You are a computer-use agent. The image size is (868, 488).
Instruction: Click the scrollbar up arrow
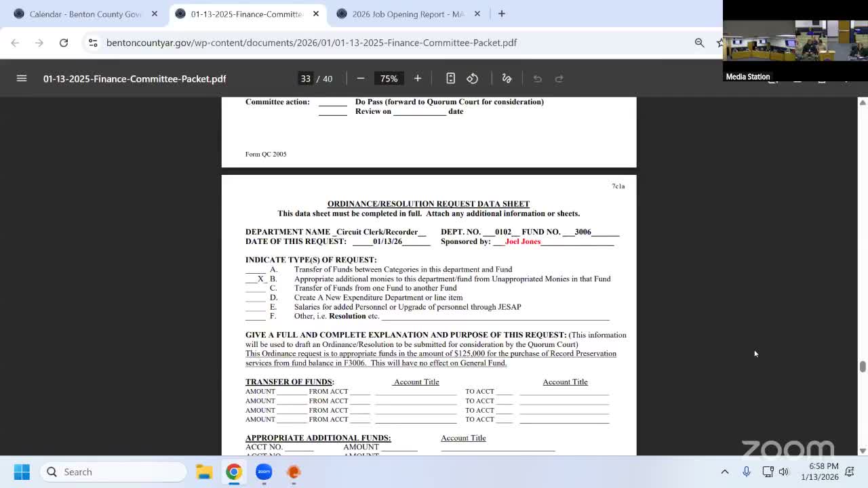pyautogui.click(x=863, y=102)
